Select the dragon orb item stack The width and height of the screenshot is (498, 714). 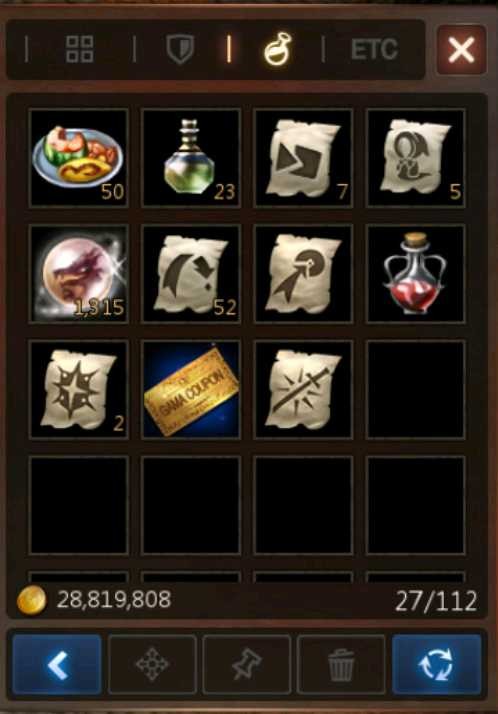(x=78, y=274)
